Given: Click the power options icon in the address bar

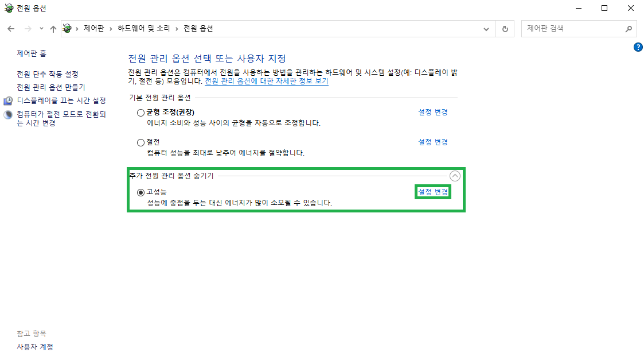Looking at the screenshot, I should [67, 28].
